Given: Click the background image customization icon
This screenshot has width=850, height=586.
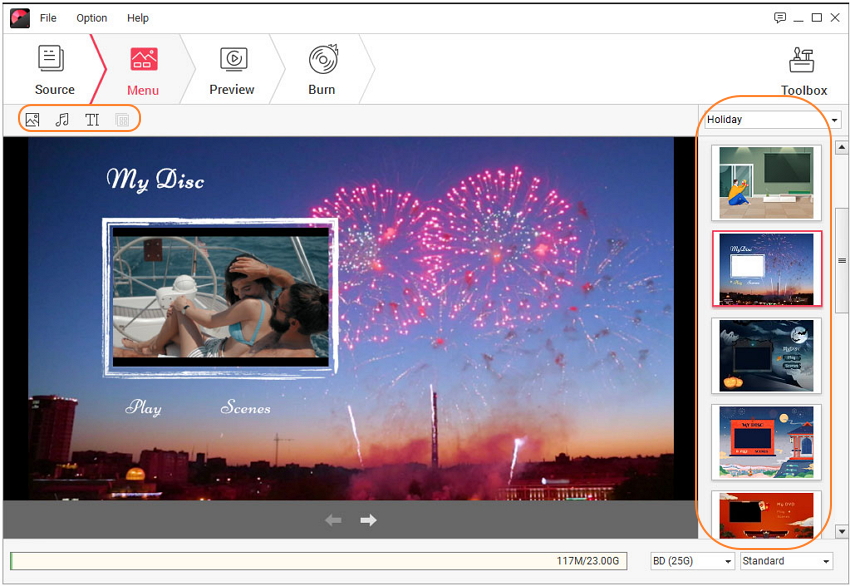Looking at the screenshot, I should click(x=33, y=120).
